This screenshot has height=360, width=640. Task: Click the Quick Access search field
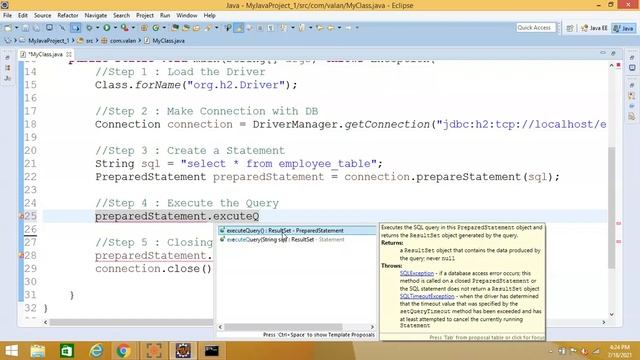pos(536,28)
